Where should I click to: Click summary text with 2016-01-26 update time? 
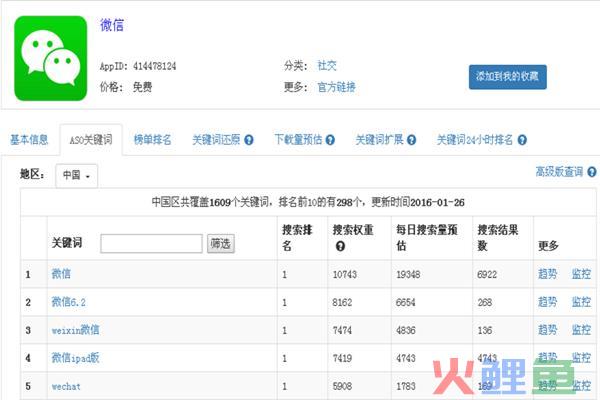[x=308, y=202]
